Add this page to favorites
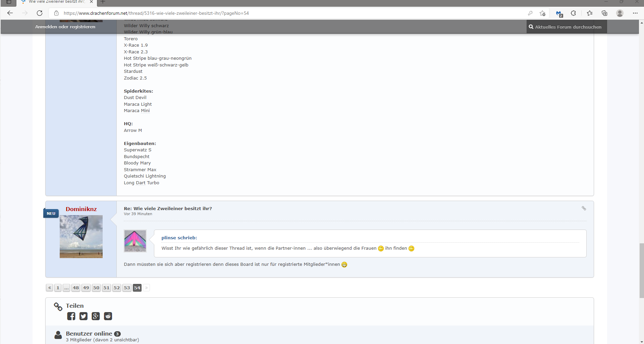 coord(542,13)
